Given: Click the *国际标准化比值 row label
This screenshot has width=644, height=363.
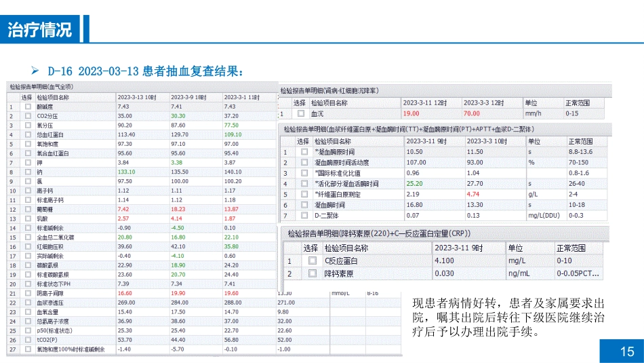Looking at the screenshot, I should pos(337,173).
